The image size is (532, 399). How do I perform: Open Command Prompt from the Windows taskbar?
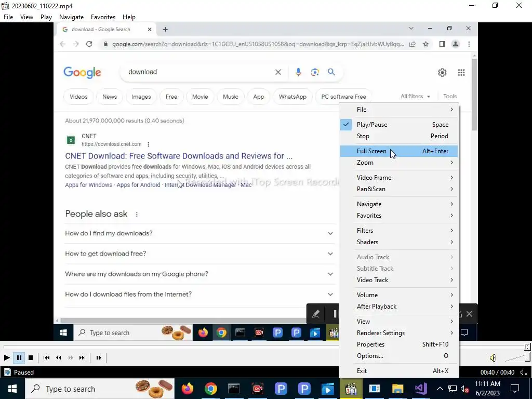click(234, 389)
